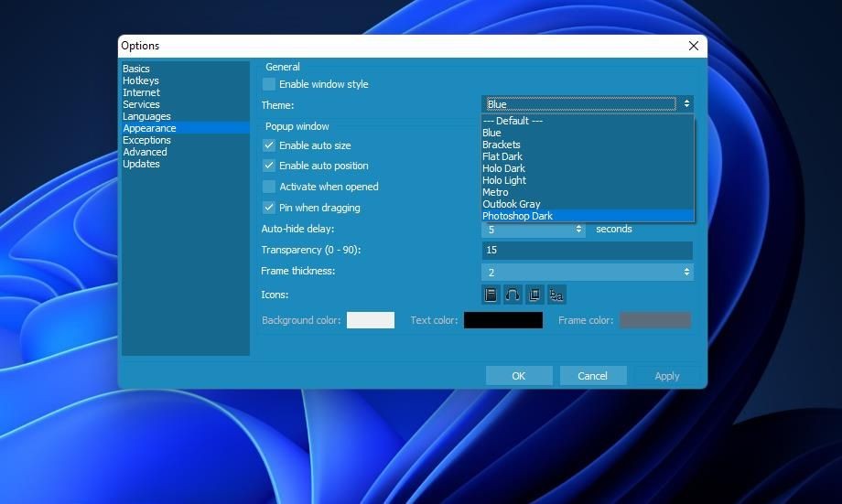Choose --- Default --- theme option

(588, 121)
